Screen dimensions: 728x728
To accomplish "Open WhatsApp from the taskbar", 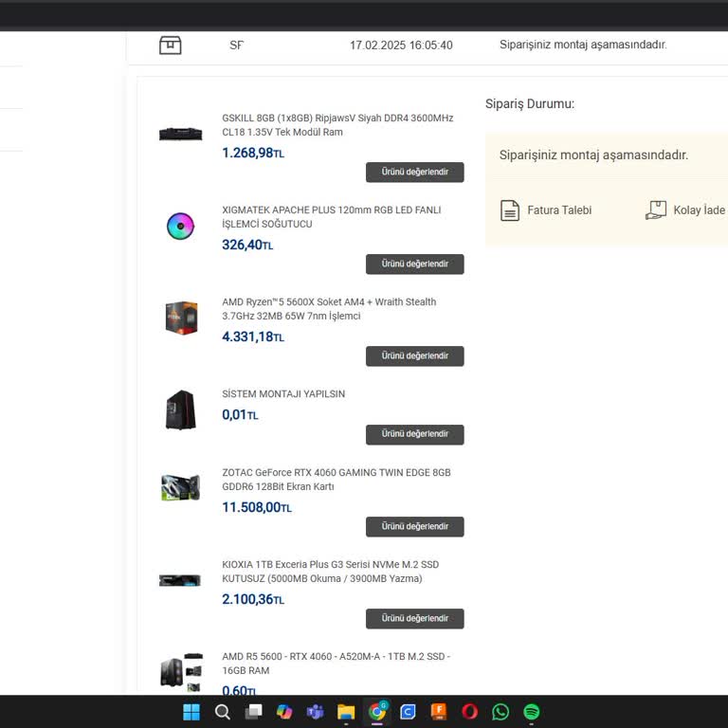I will pos(500,712).
